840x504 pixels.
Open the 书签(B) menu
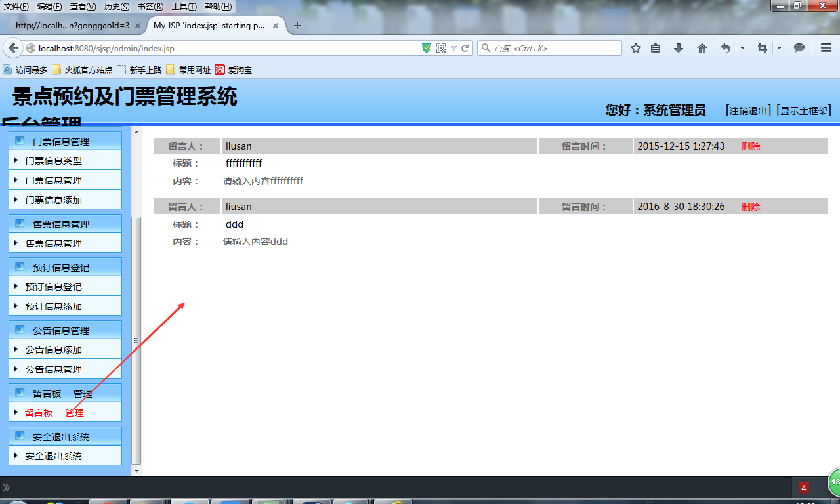(x=151, y=7)
